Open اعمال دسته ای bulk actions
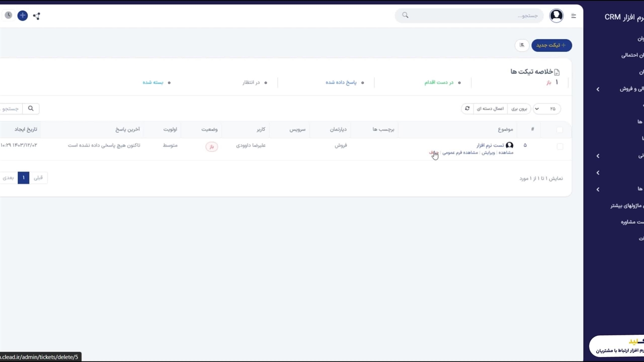The height and width of the screenshot is (362, 644). coord(490,109)
